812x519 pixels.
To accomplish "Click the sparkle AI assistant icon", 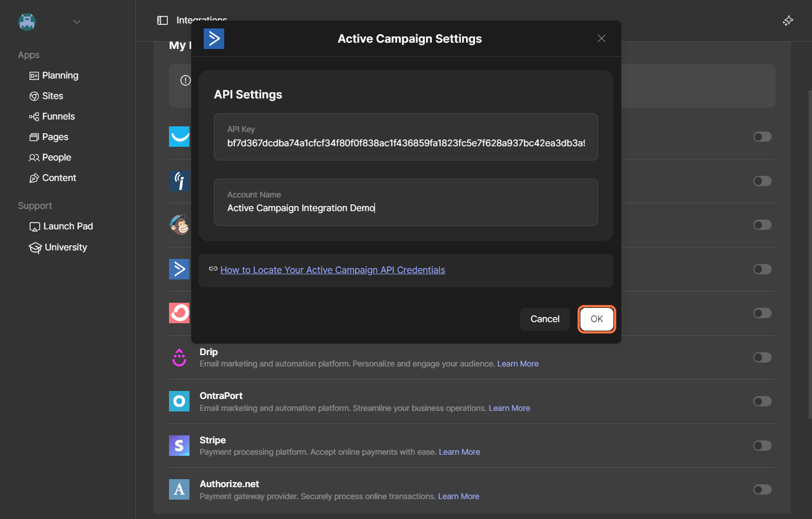I will (x=788, y=20).
